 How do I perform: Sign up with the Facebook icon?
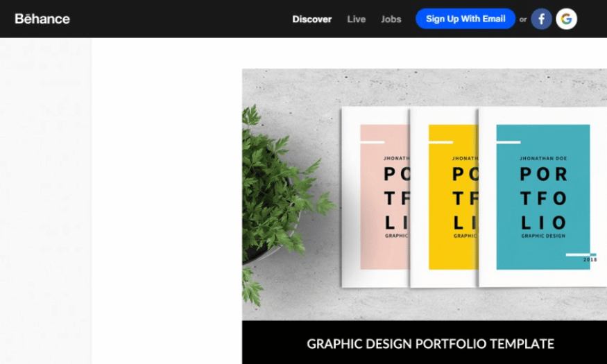(541, 19)
